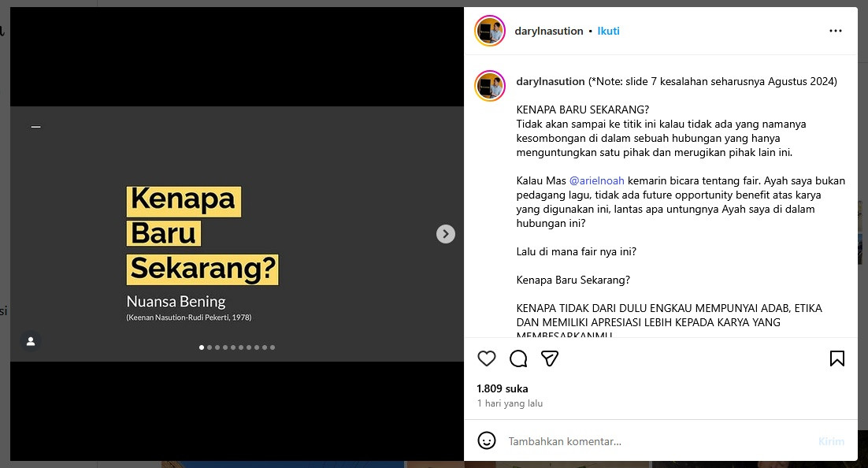This screenshot has width=868, height=468.
Task: Click the Tambahkan komentar input field
Action: [x=658, y=441]
